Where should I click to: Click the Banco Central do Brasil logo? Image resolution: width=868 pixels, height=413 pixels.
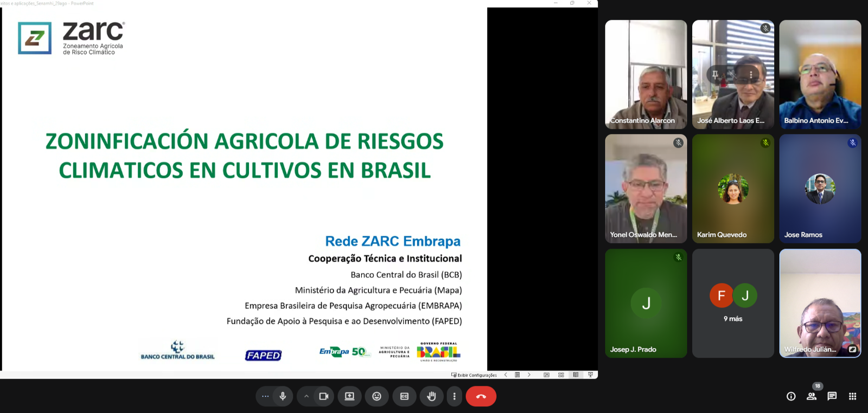point(177,350)
